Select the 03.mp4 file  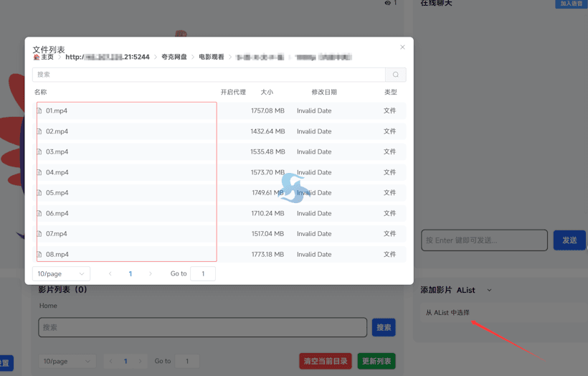tap(57, 151)
